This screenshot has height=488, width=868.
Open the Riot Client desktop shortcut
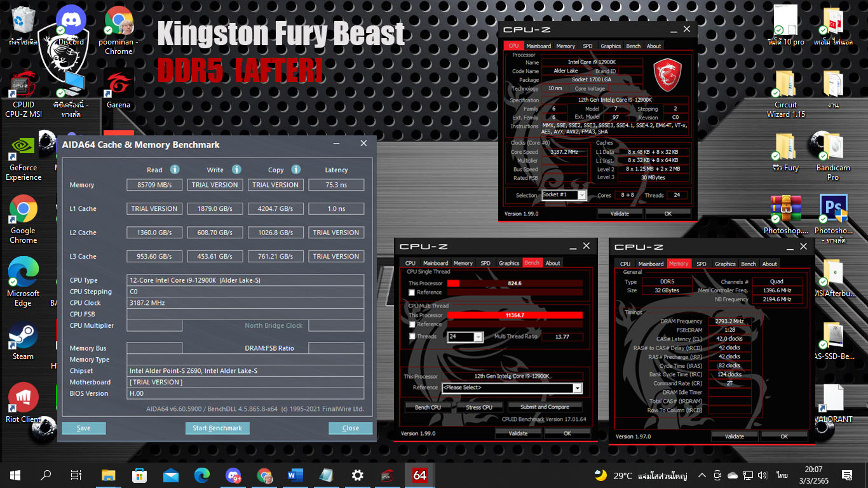point(24,398)
